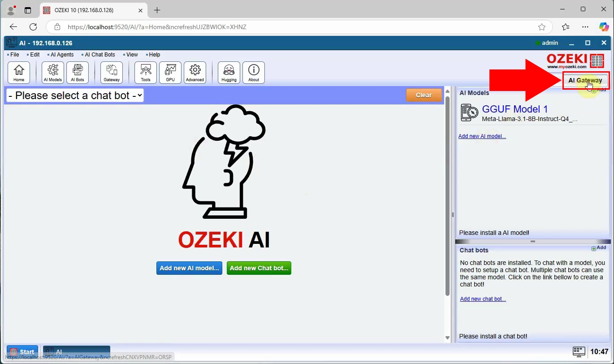614x364 pixels.
Task: Open the About info icon
Action: pyautogui.click(x=254, y=73)
